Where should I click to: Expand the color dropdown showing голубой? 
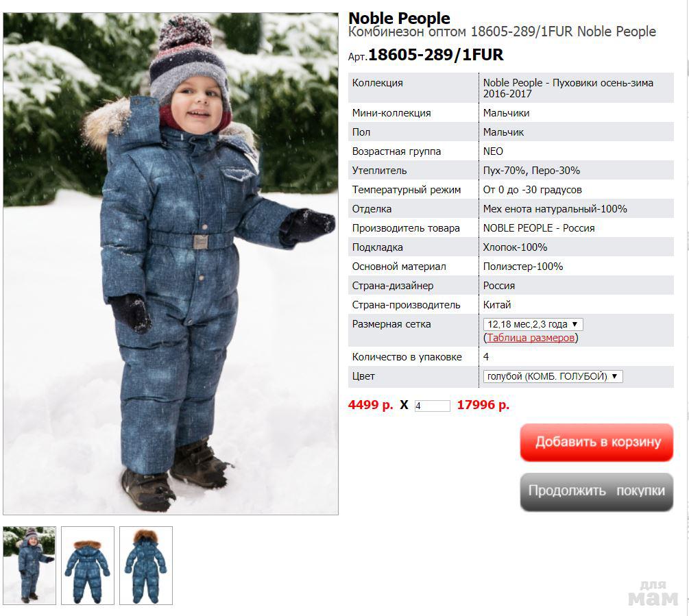pyautogui.click(x=553, y=376)
